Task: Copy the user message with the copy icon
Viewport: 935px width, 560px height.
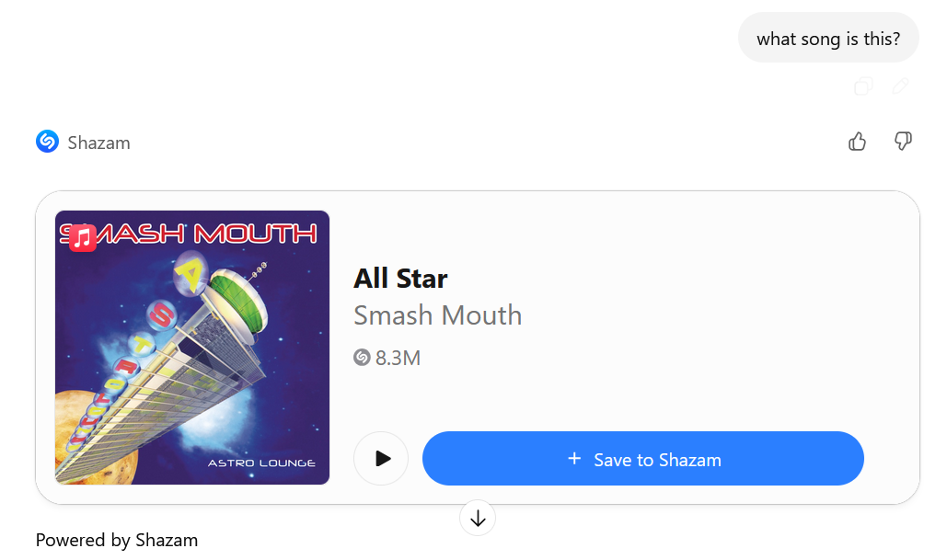Action: [x=863, y=86]
